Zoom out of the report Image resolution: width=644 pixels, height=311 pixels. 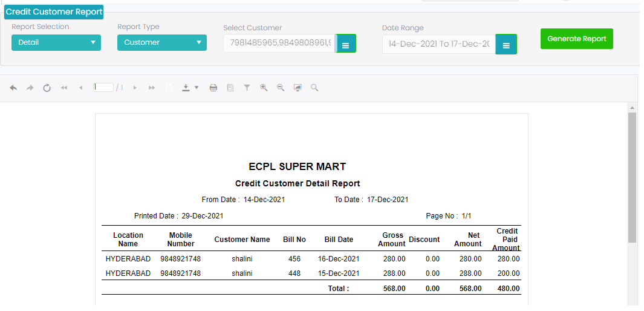pos(281,88)
